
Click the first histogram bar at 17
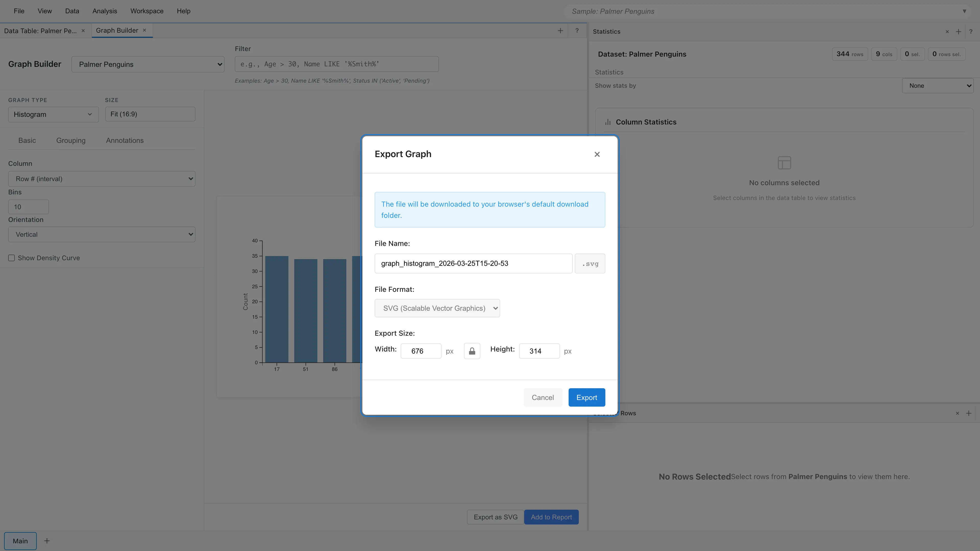point(277,309)
